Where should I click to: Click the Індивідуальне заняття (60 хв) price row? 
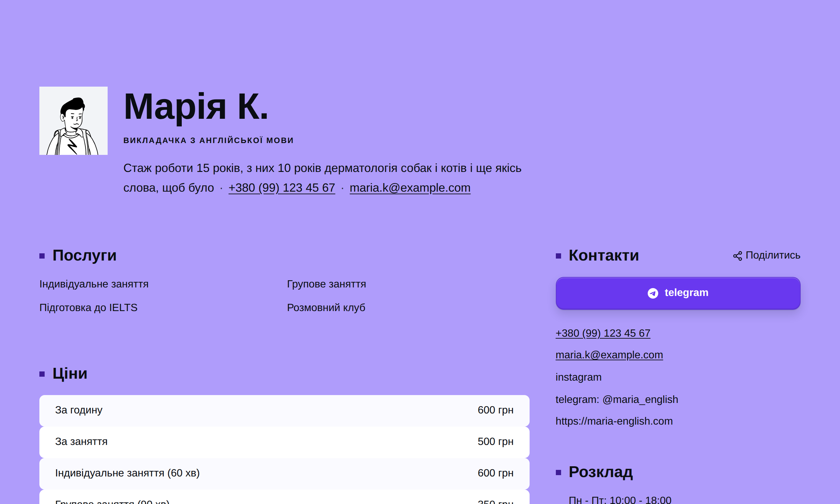click(284, 473)
